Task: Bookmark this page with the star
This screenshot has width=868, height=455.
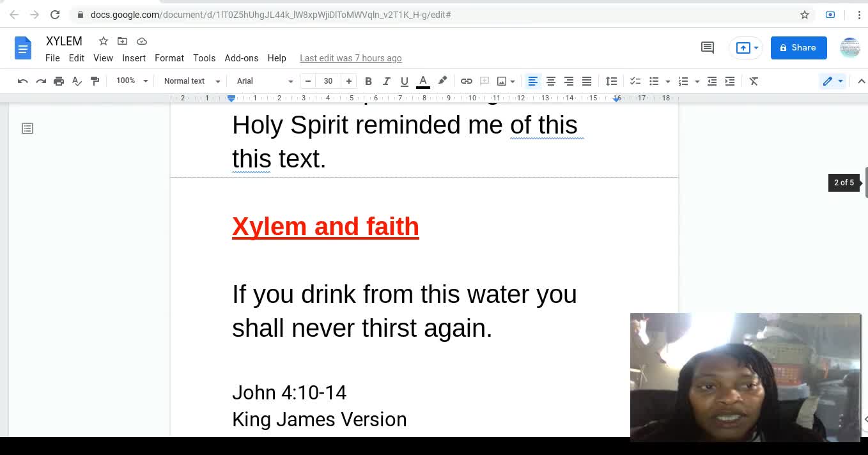Action: pos(805,14)
